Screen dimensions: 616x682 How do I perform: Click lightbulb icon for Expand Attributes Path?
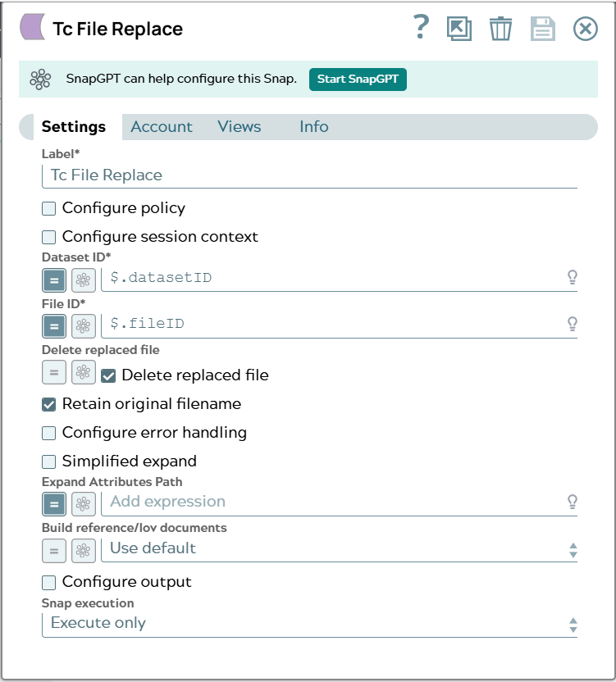(572, 502)
